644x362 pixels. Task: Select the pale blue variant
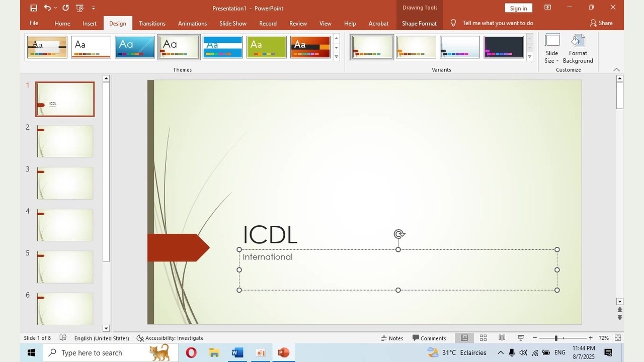coord(460,47)
